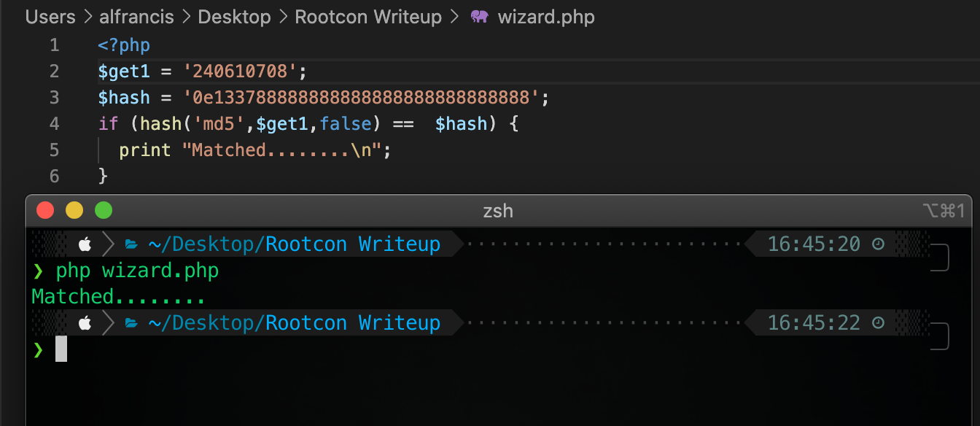The height and width of the screenshot is (426, 980).
Task: Click the yellow minimize terminal button
Action: coord(74,211)
